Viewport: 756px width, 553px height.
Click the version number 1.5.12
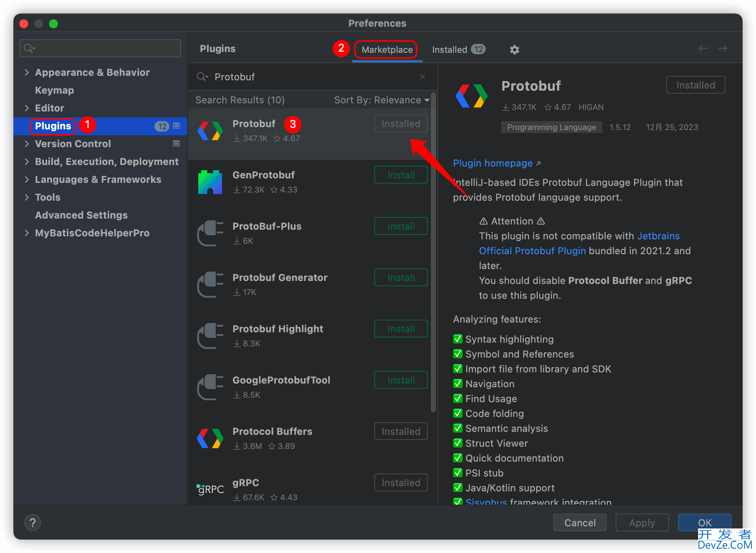620,127
